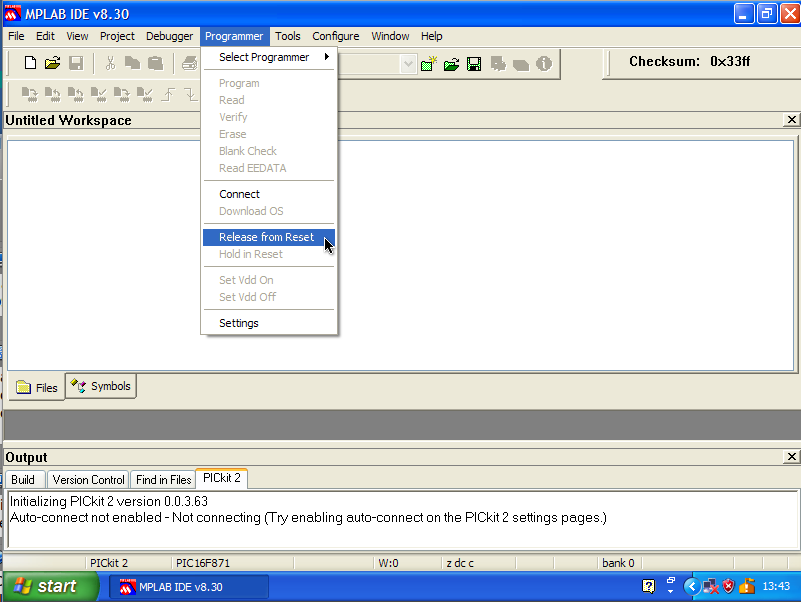801x602 pixels.
Task: Click the Open Project green folder icon
Action: (452, 64)
